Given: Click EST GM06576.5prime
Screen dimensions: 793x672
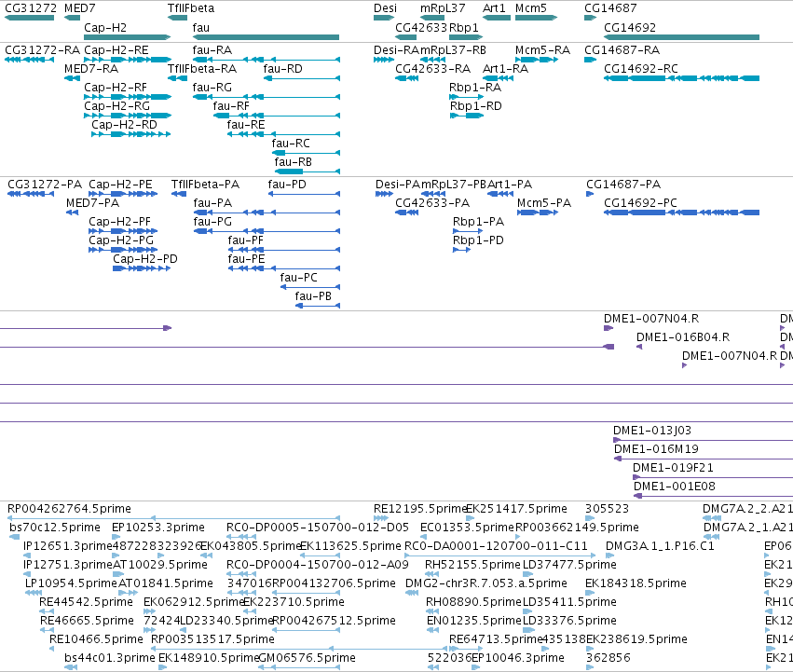Looking at the screenshot, I should pos(307,658).
